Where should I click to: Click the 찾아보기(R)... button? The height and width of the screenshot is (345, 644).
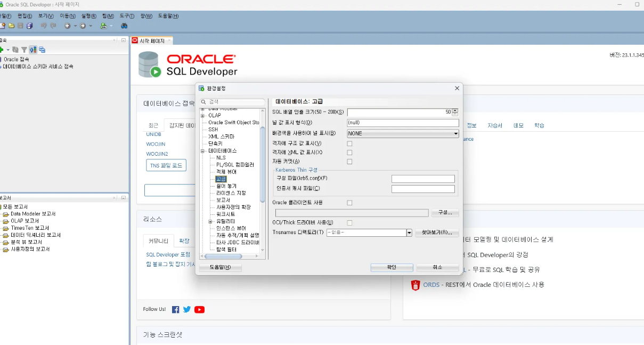pos(437,232)
